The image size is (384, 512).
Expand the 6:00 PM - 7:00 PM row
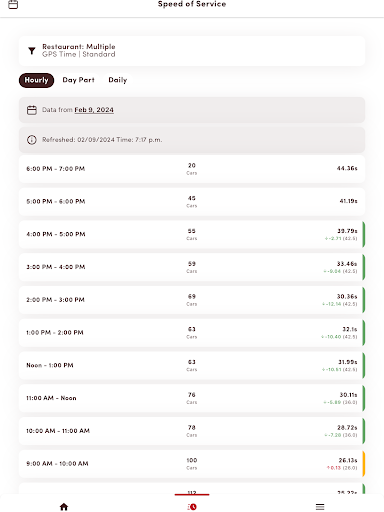pyautogui.click(x=192, y=169)
